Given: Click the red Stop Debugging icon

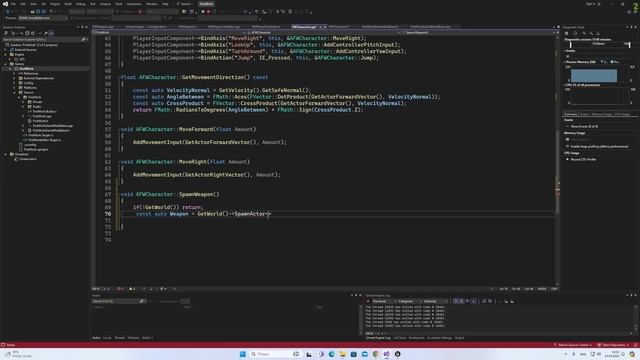Looking at the screenshot, I should pos(208,12).
